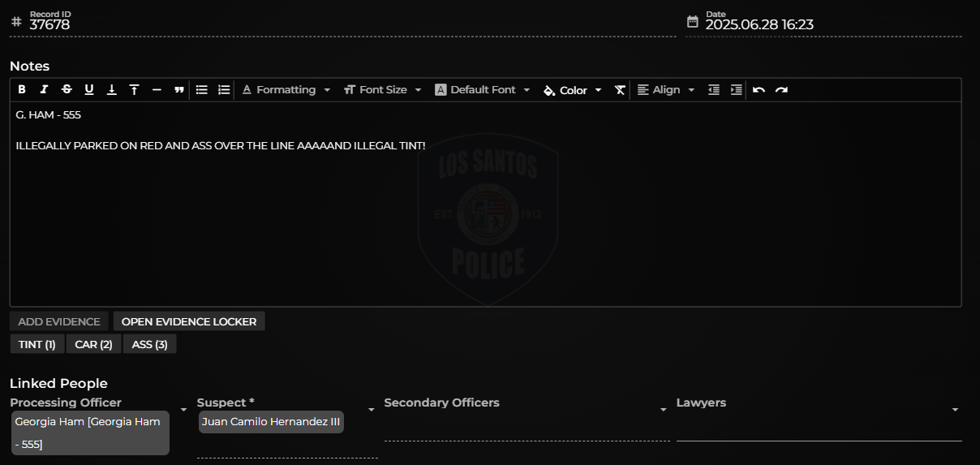980x465 pixels.
Task: Click the 'G. HAM - 555' note line
Action: point(49,115)
